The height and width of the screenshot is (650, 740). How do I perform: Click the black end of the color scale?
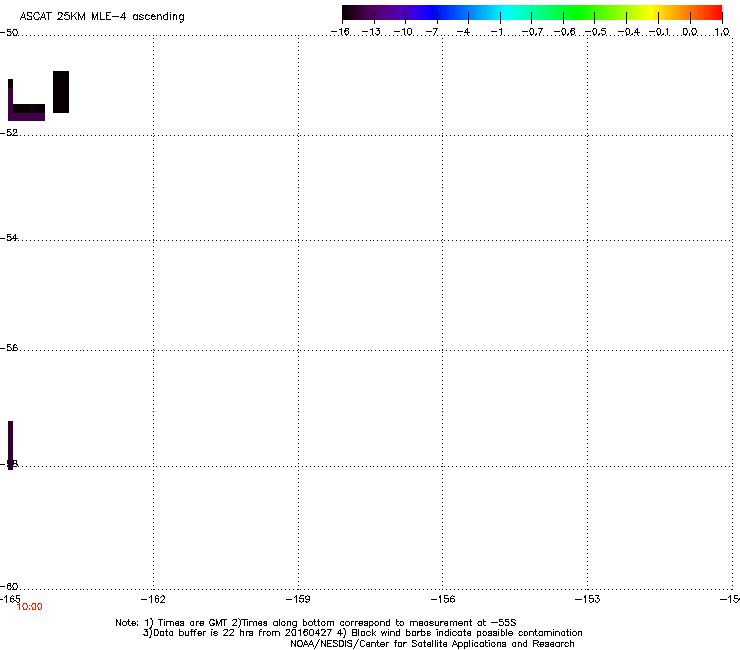pyautogui.click(x=349, y=13)
